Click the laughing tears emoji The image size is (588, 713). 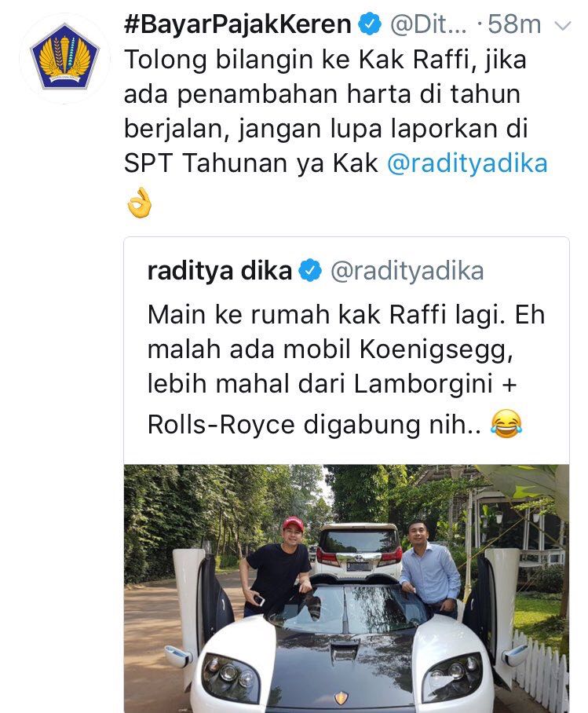tap(506, 423)
